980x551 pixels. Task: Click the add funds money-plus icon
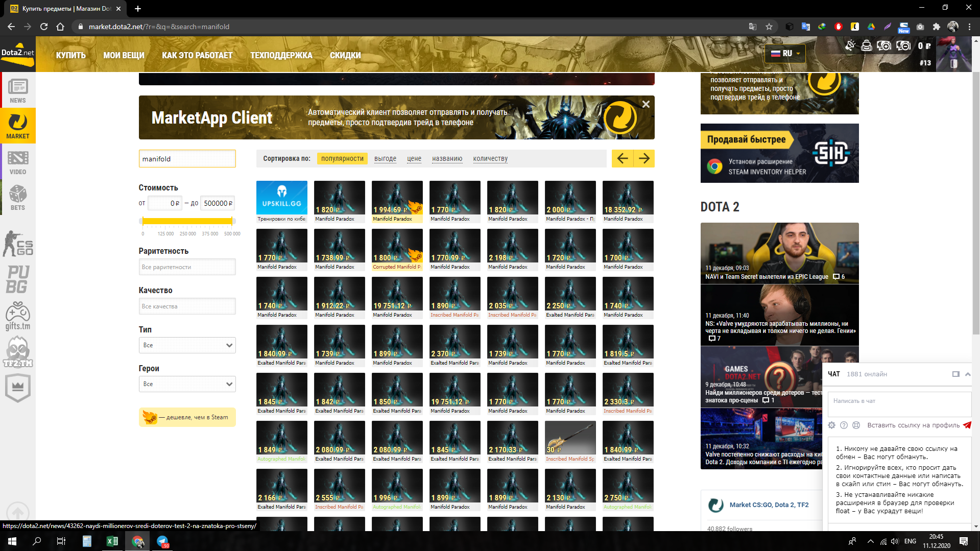(884, 46)
